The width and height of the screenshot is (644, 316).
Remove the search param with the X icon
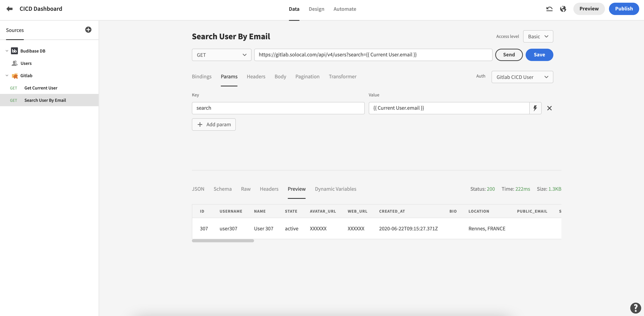[x=549, y=108]
